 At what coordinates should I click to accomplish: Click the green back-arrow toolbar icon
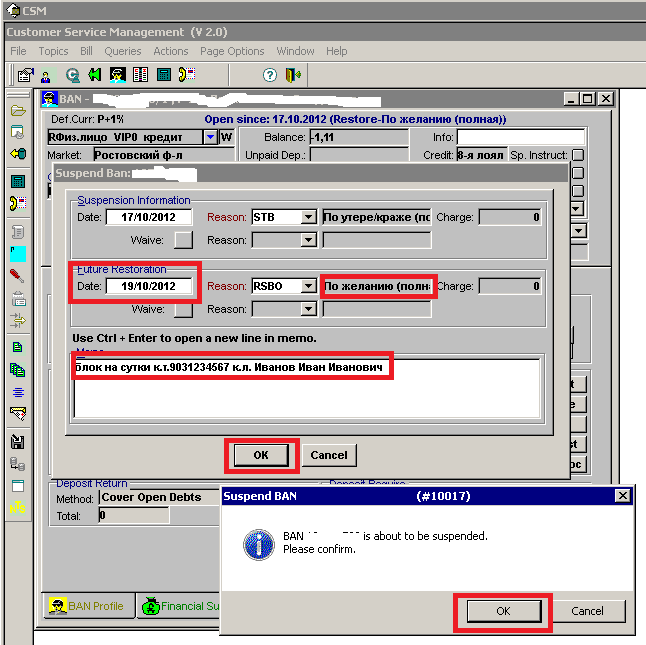tap(94, 75)
